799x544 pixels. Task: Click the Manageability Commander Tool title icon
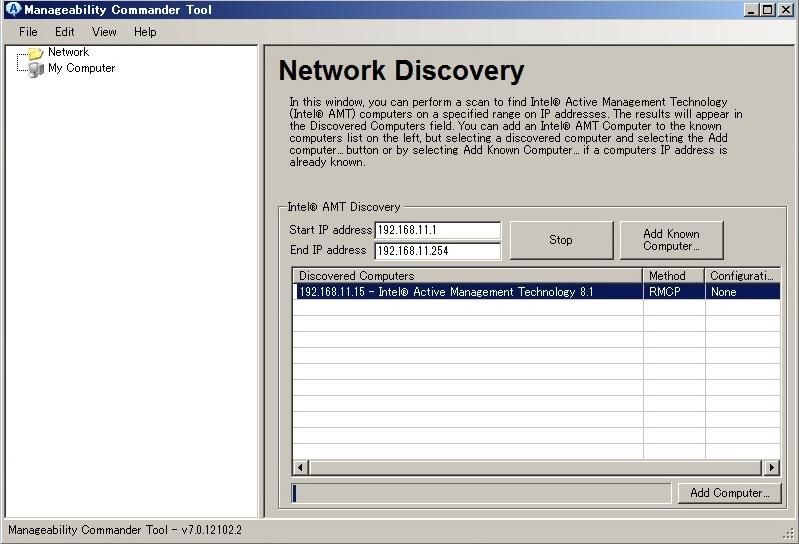(x=13, y=9)
